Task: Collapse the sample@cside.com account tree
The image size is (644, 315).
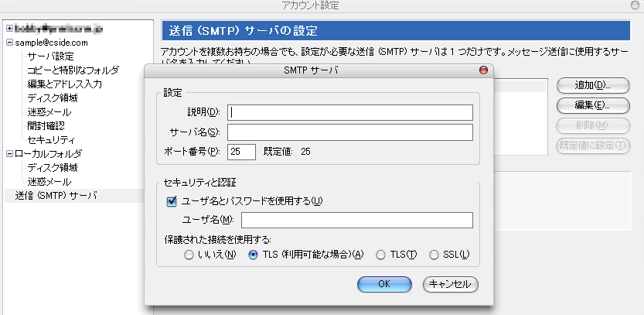Action: tap(9, 43)
